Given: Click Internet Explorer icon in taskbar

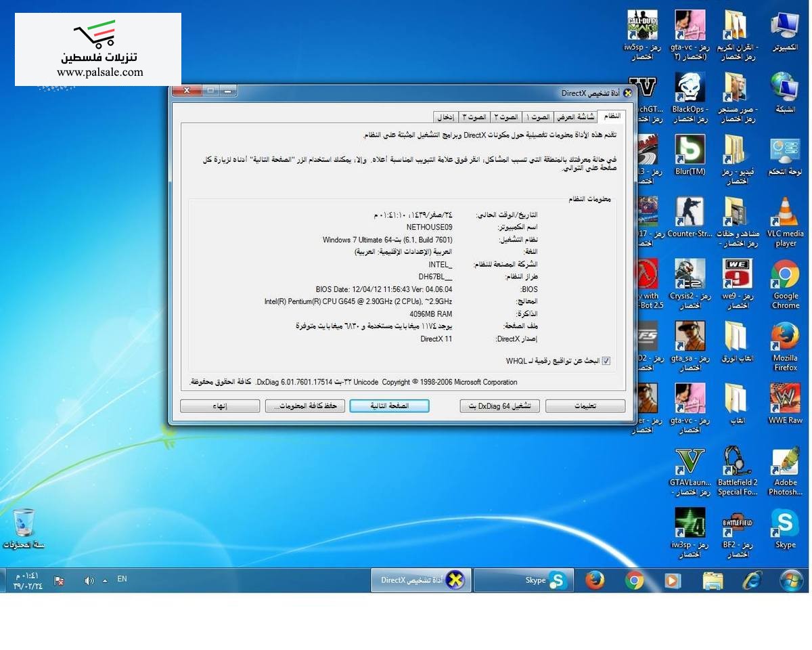Looking at the screenshot, I should [x=751, y=580].
